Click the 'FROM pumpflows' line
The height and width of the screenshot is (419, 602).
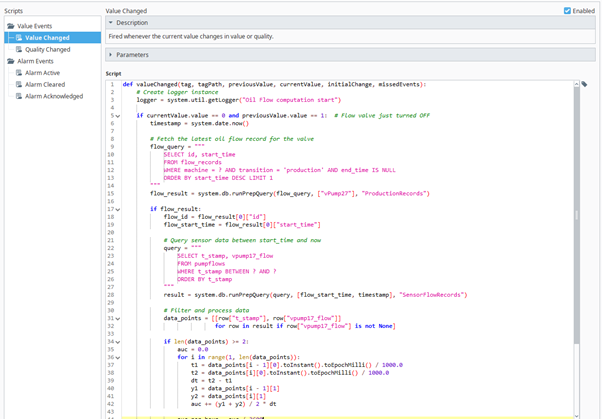point(201,263)
